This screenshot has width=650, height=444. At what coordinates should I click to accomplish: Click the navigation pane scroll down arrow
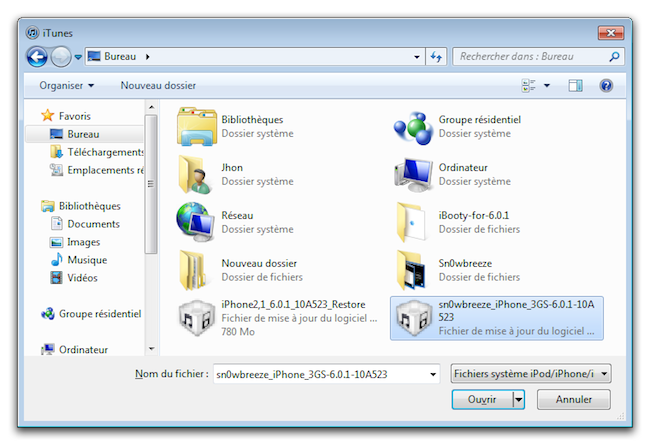(x=151, y=349)
